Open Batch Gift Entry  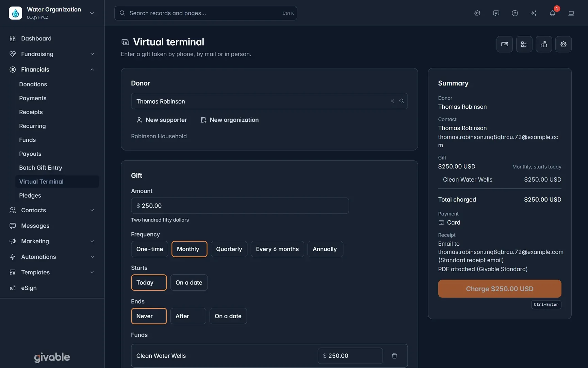tap(57, 168)
